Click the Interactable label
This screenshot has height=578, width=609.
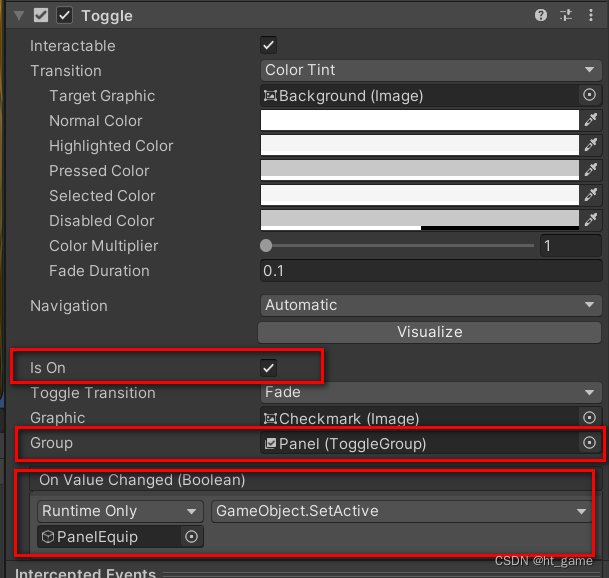pyautogui.click(x=73, y=46)
